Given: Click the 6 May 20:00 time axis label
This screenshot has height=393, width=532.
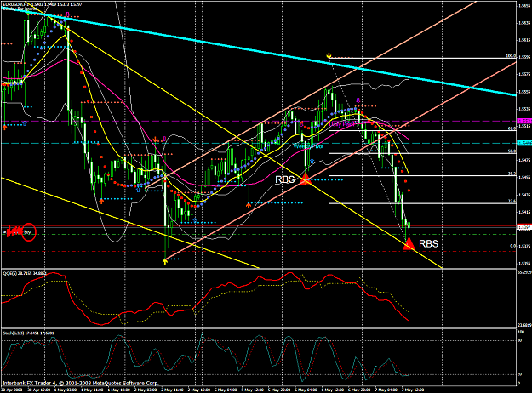Looking at the screenshot, I should point(359,390).
